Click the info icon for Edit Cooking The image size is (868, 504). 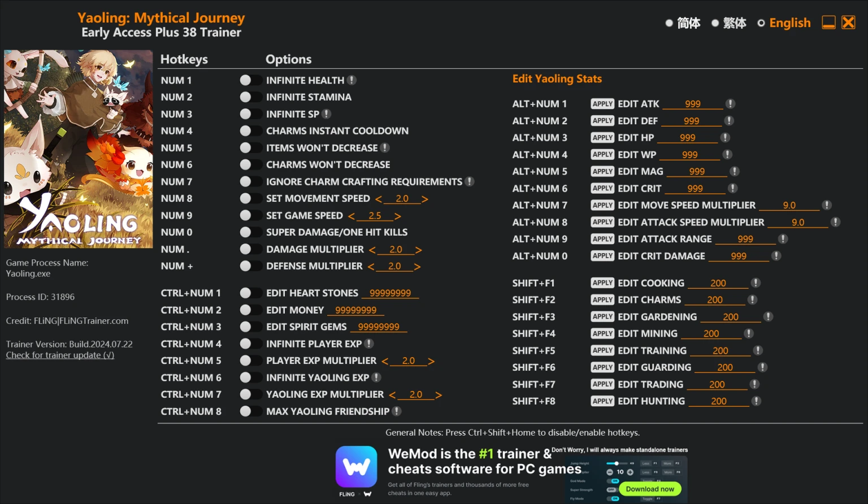pos(756,283)
